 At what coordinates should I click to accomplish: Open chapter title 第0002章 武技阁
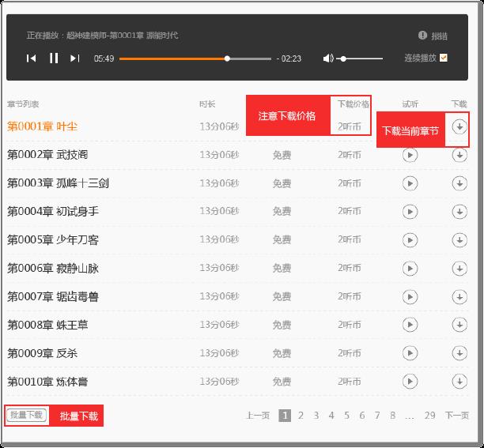47,155
